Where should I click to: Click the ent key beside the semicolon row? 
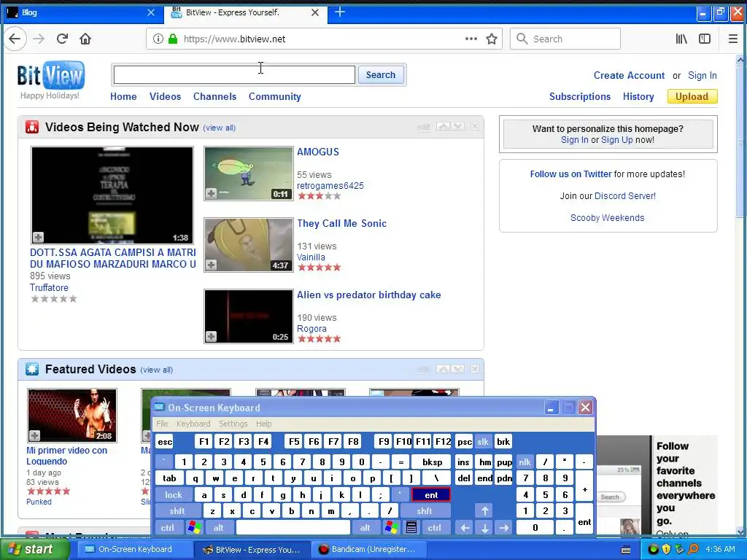click(x=431, y=495)
